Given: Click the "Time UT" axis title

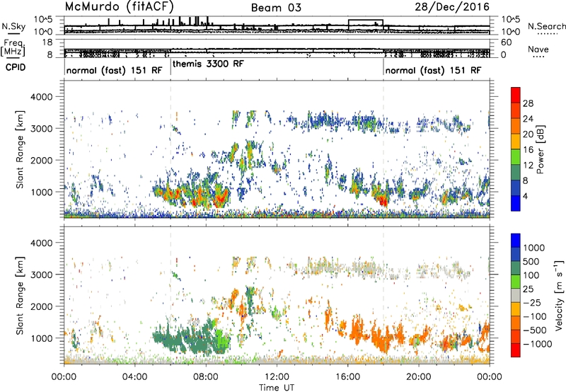Looking at the screenshot, I should pos(277,387).
